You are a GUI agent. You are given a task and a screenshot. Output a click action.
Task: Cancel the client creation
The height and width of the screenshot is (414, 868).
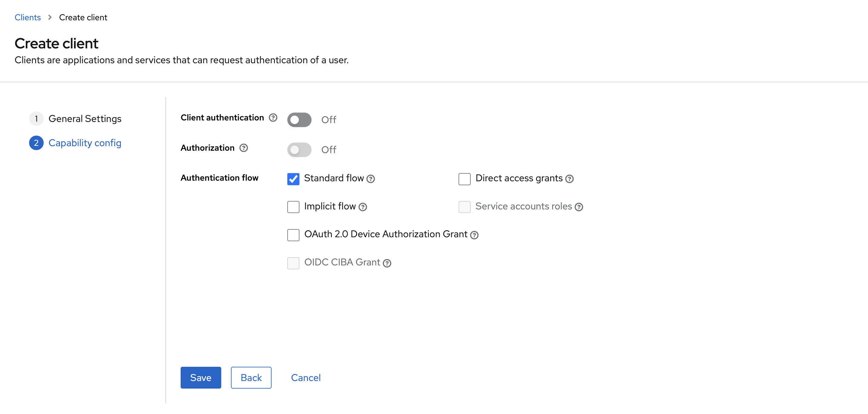[305, 377]
